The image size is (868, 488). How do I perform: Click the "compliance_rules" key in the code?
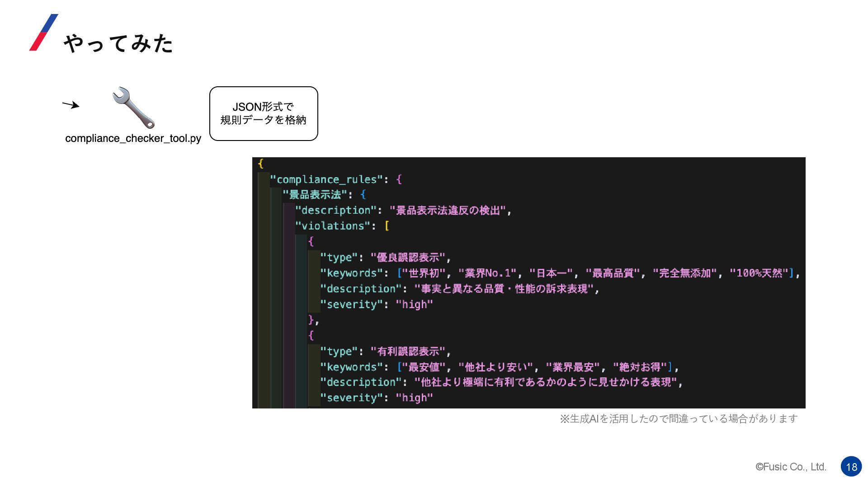pos(326,179)
